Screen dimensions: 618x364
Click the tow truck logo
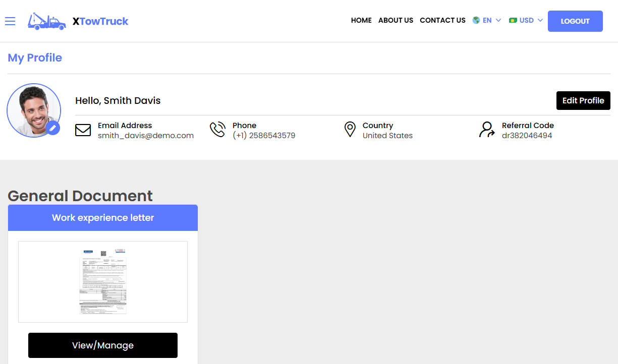point(46,21)
